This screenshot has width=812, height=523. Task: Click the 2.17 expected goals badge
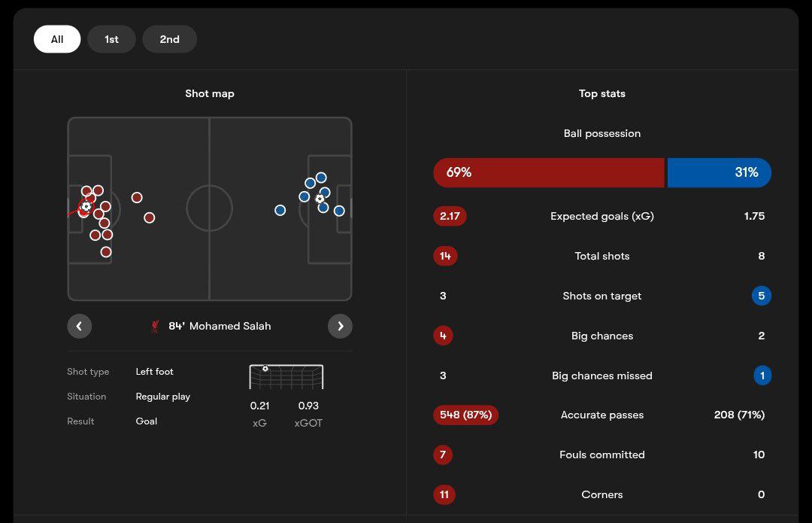click(450, 216)
